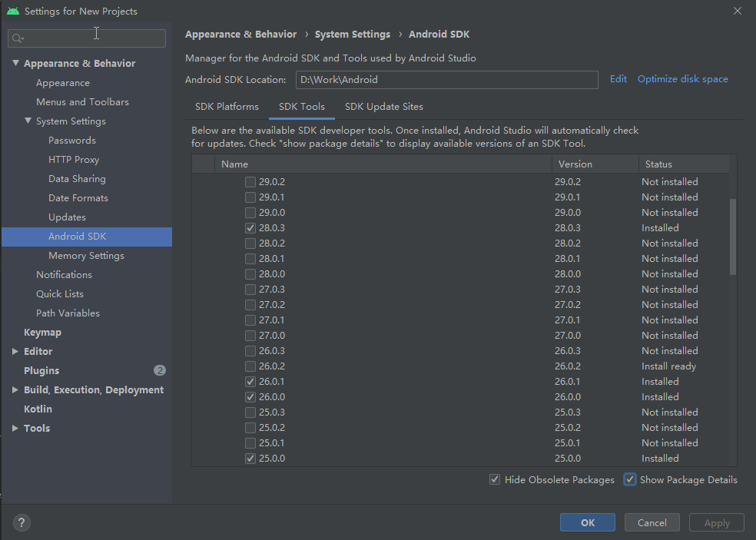Image resolution: width=756 pixels, height=540 pixels.
Task: Click the Cancel button
Action: click(652, 522)
